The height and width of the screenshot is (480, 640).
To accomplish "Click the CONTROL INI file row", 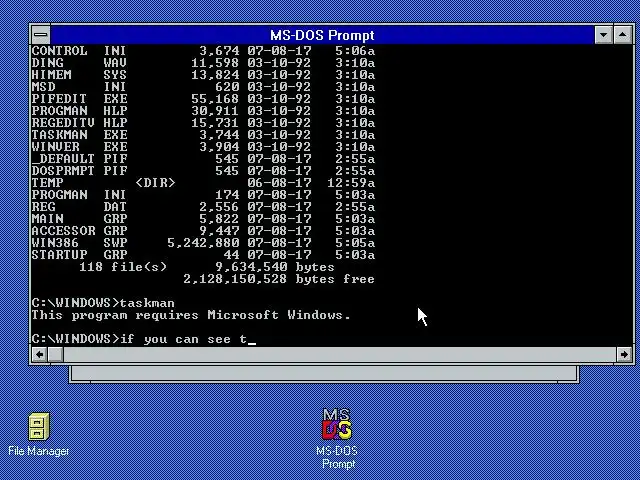I will (203, 51).
